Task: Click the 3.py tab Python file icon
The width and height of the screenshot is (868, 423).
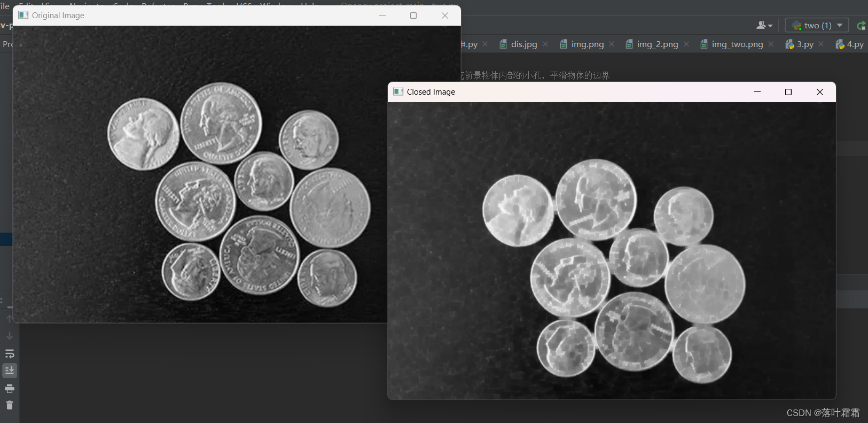Action: coord(789,44)
